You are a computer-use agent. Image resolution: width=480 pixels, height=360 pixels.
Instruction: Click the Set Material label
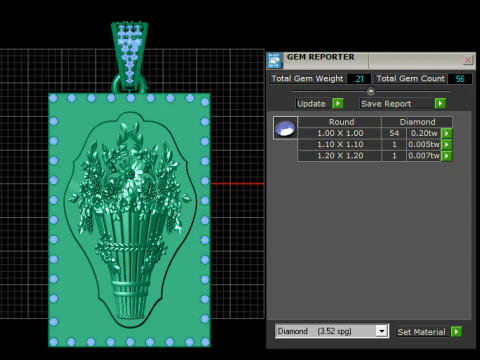[421, 332]
